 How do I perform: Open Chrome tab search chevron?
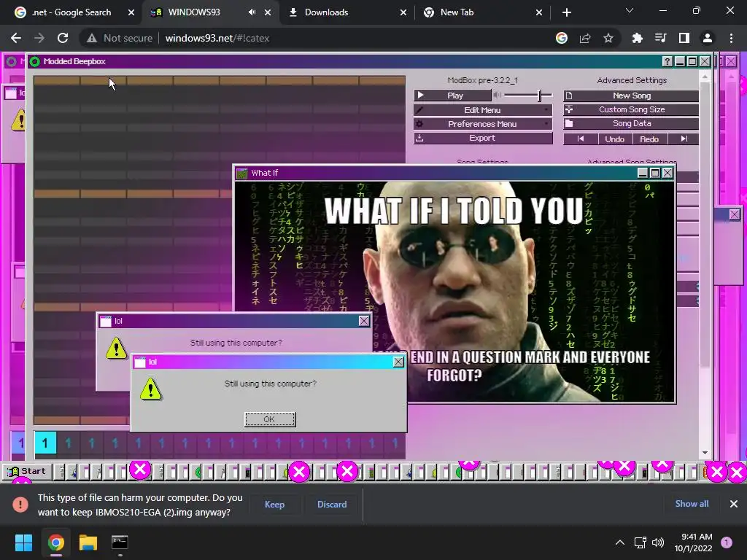point(630,10)
